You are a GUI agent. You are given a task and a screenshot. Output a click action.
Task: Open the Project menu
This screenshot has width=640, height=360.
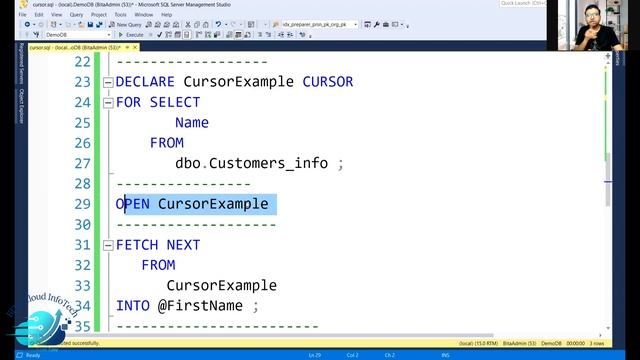tap(99, 15)
